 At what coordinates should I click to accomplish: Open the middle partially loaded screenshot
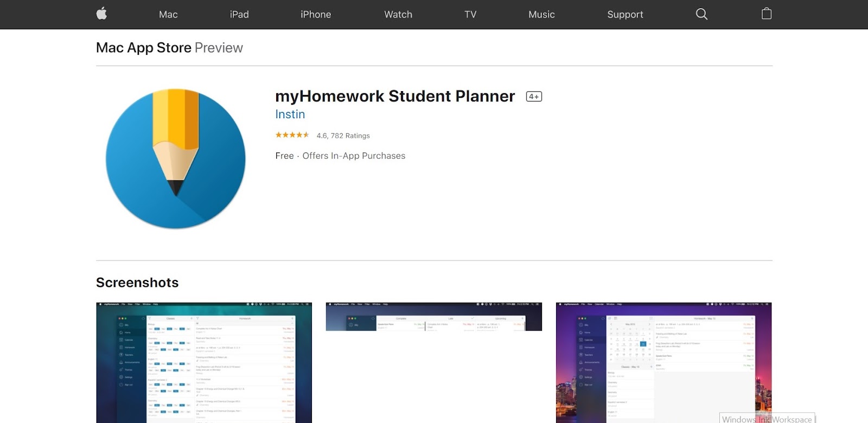click(434, 317)
